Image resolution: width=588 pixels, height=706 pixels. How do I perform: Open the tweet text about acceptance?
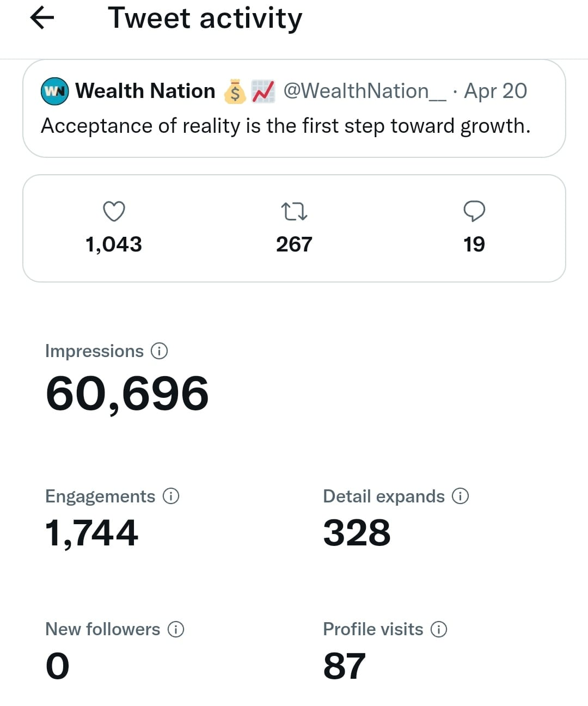click(285, 126)
